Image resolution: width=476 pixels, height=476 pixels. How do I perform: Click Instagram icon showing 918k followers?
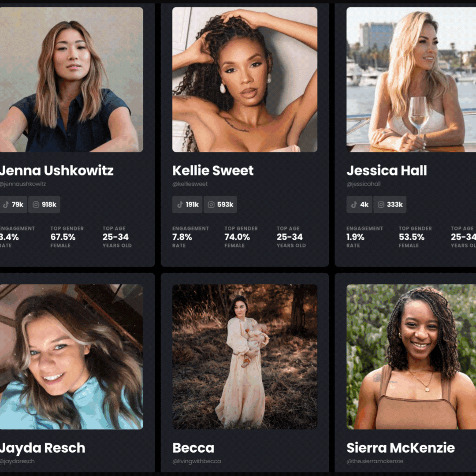coord(36,205)
